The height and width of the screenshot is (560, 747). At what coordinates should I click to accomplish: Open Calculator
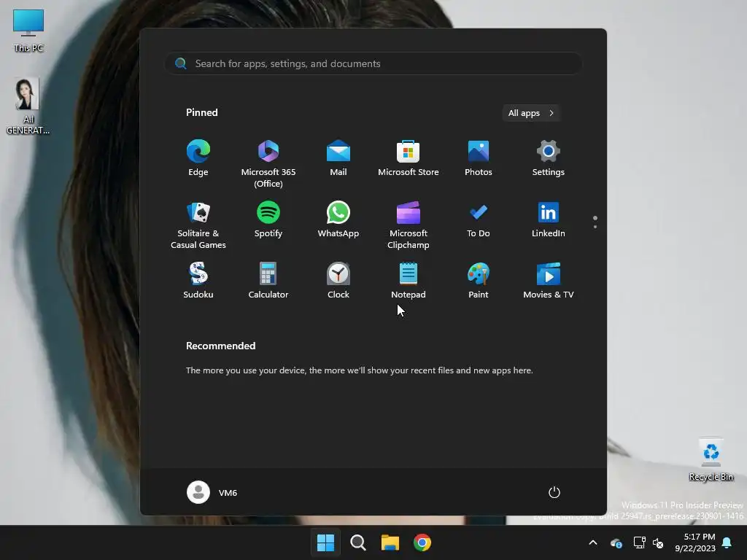pyautogui.click(x=268, y=281)
